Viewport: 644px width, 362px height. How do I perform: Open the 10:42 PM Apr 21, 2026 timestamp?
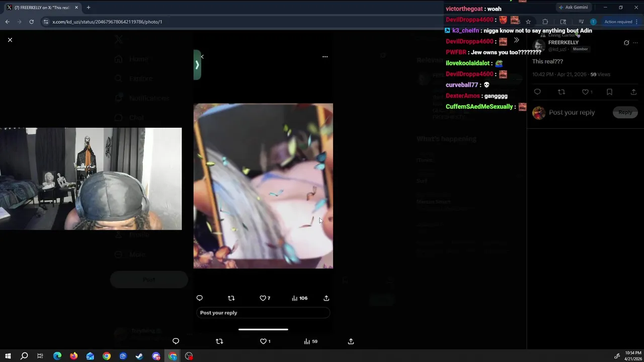tap(559, 74)
